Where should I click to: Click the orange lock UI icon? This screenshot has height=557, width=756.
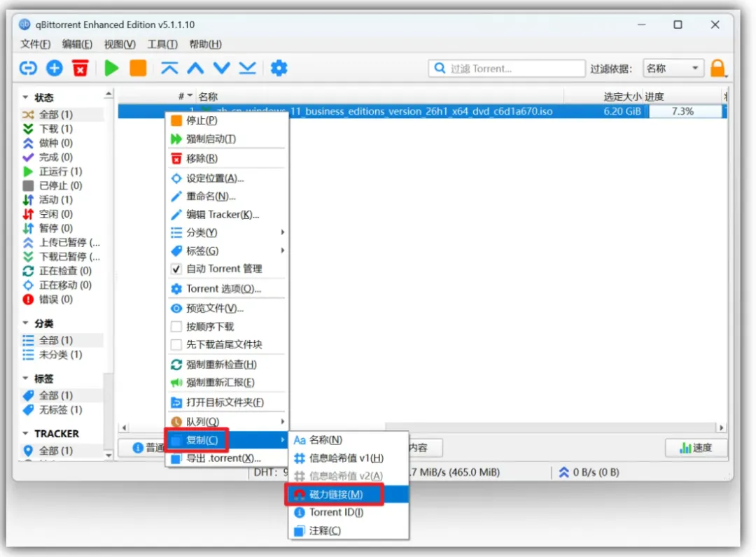tap(717, 69)
